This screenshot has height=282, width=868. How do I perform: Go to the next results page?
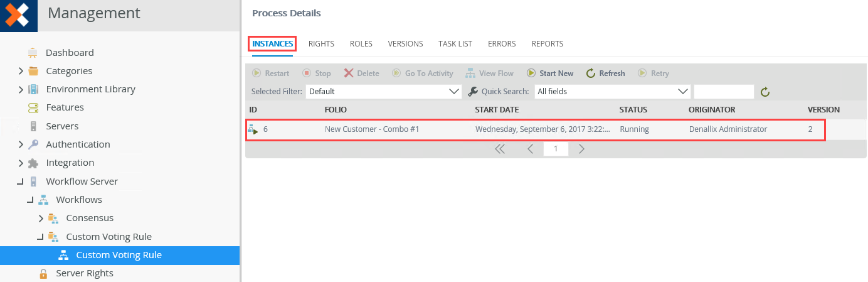click(581, 149)
